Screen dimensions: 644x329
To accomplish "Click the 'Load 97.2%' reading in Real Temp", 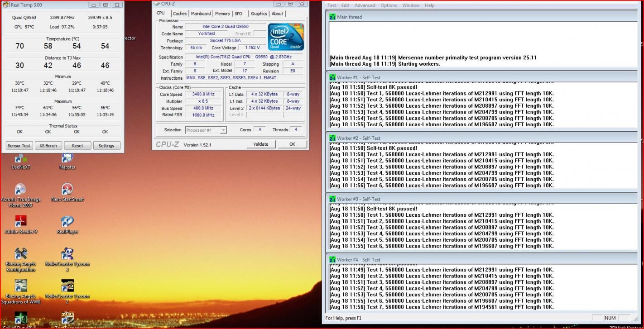I will tap(62, 27).
